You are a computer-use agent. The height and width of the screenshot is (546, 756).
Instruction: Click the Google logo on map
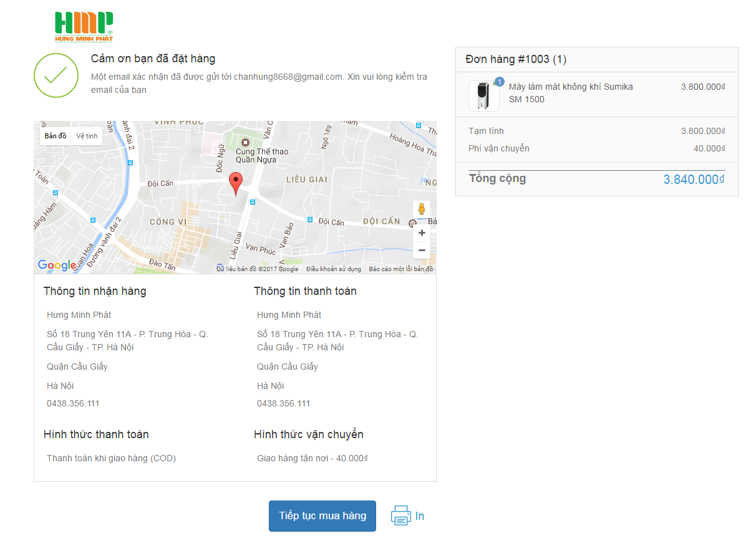57,265
